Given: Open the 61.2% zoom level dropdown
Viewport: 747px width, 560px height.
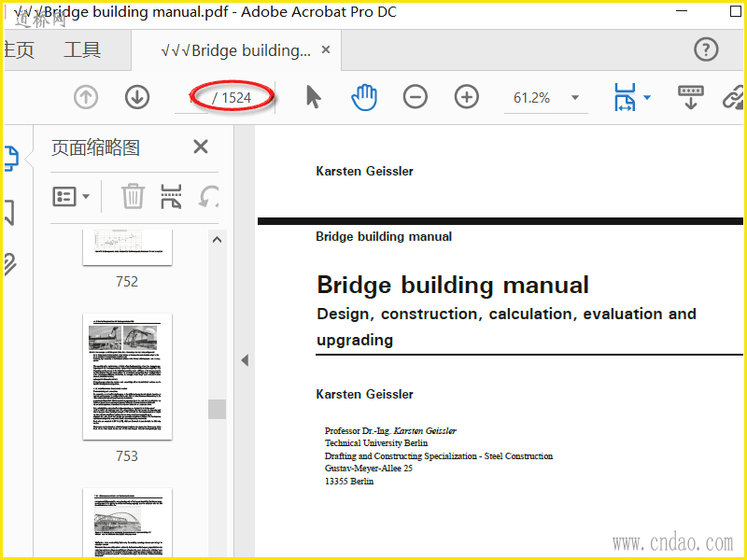Looking at the screenshot, I should [x=575, y=98].
